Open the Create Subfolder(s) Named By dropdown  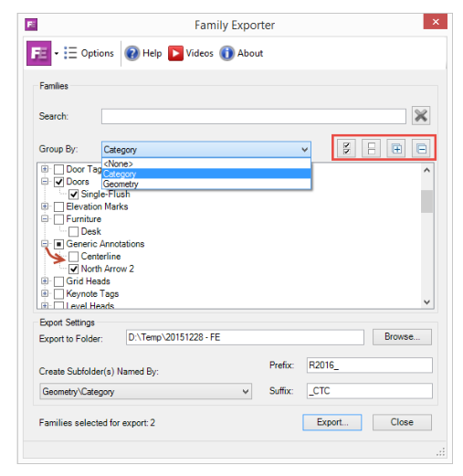(146, 391)
